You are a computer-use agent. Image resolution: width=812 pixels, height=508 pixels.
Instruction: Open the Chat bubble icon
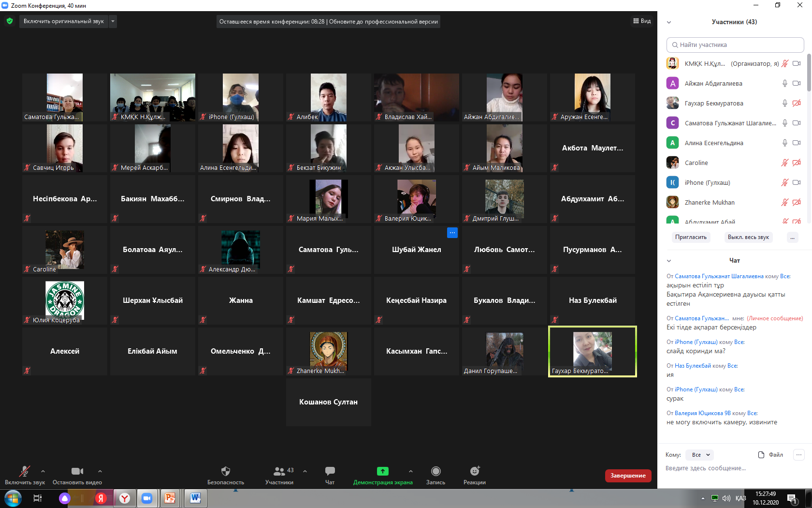pyautogui.click(x=330, y=471)
